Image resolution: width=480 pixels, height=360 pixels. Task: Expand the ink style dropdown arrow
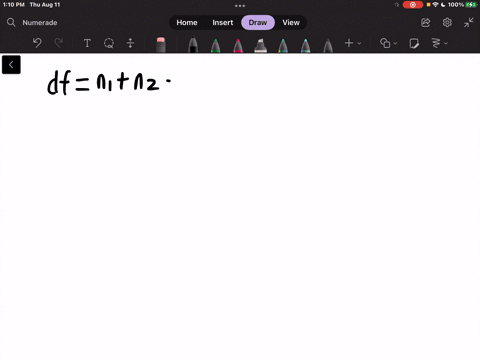(446, 43)
